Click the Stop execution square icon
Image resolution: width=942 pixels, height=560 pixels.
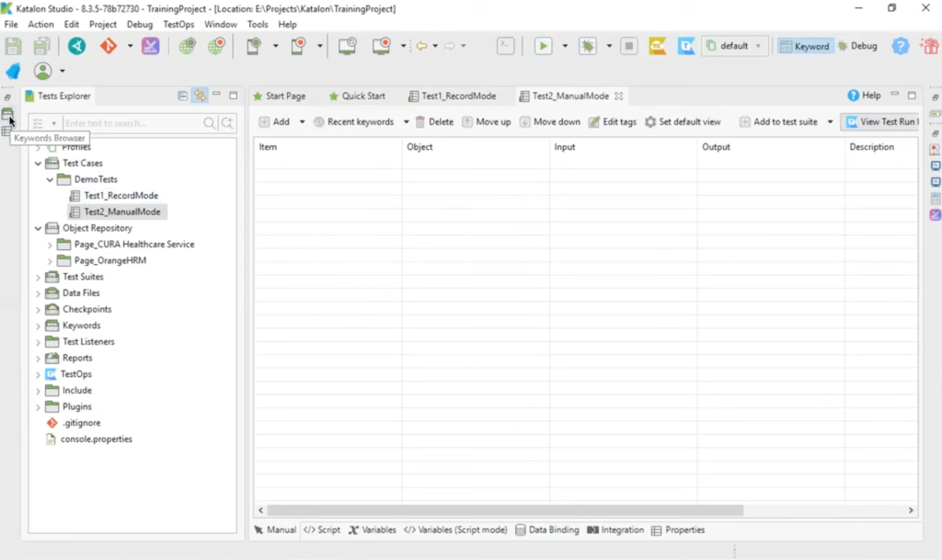tap(629, 46)
